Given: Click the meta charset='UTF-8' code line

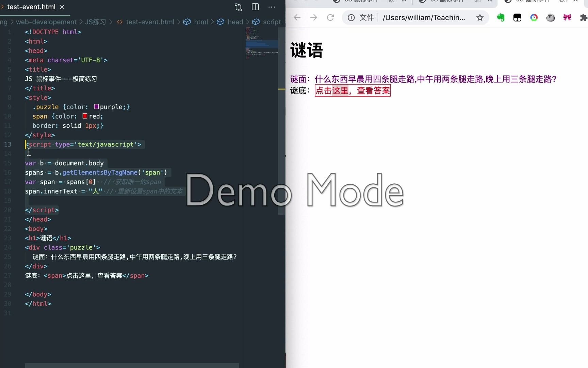Looking at the screenshot, I should click(x=66, y=60).
